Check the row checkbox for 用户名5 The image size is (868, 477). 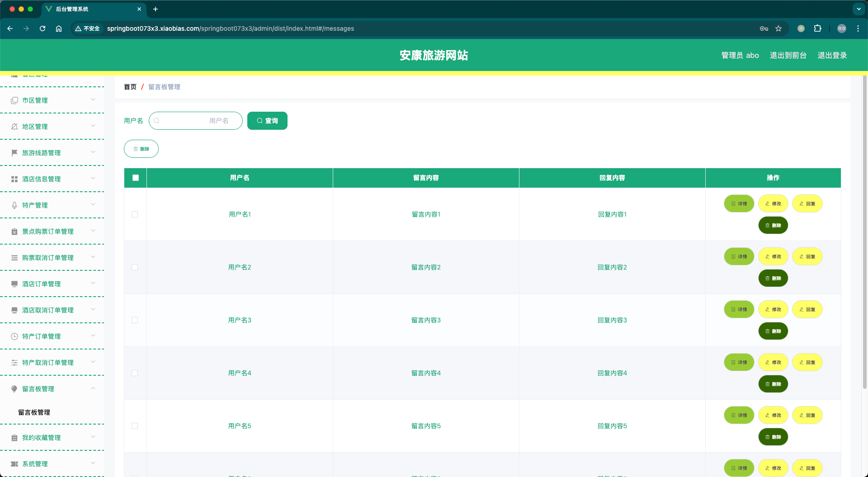pyautogui.click(x=135, y=426)
